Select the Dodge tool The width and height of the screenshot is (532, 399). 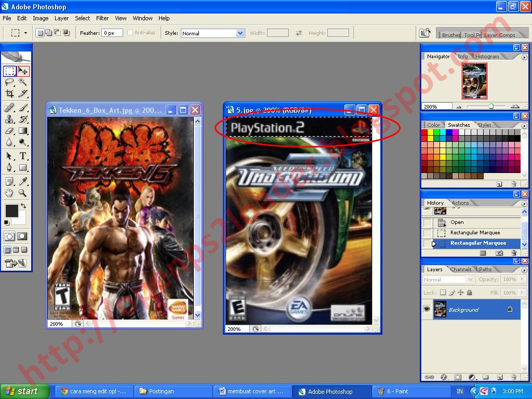(x=23, y=142)
